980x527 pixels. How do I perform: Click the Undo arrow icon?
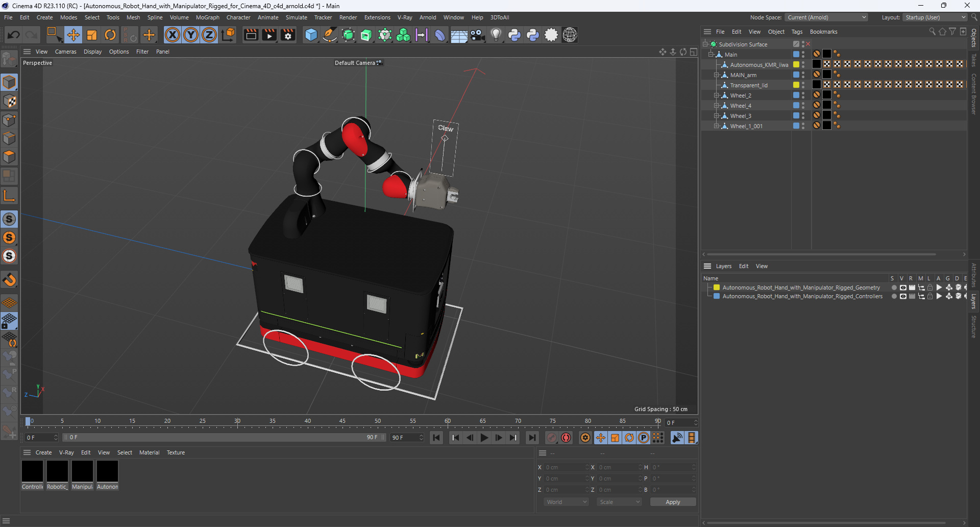tap(14, 35)
